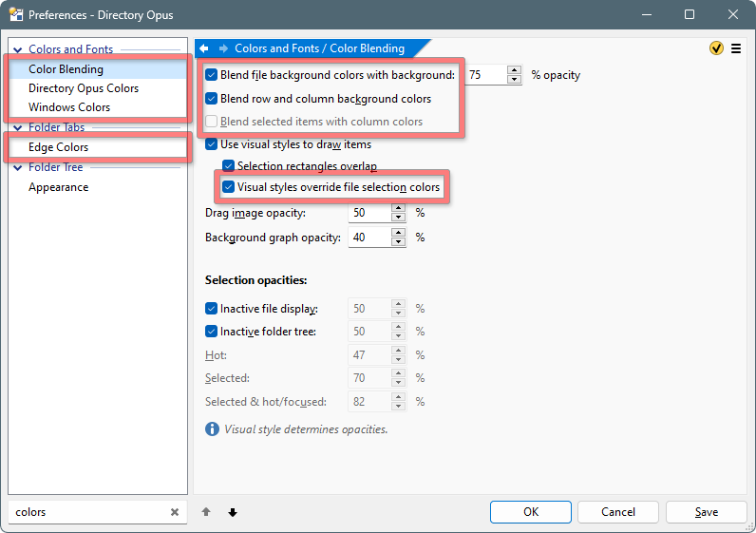Click the Folder Tabs category header
This screenshot has height=533, width=756.
tap(56, 127)
